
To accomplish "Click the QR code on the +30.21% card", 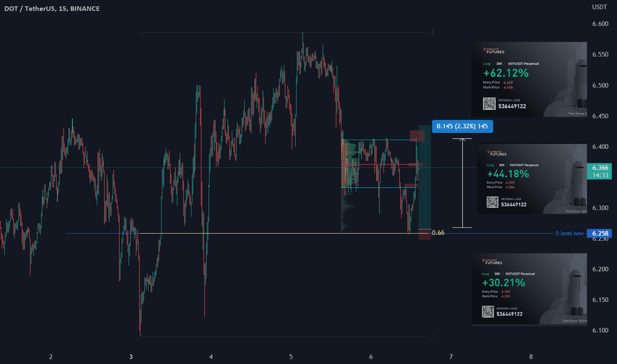I will click(487, 312).
